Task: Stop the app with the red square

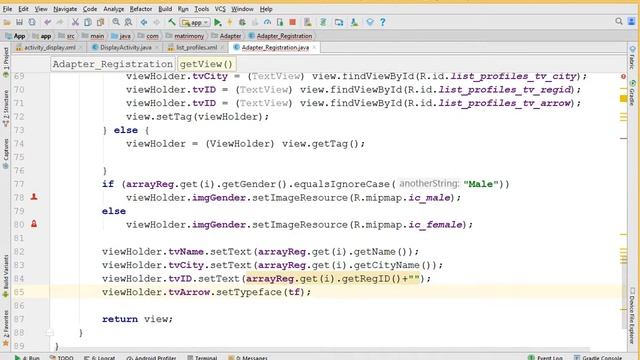Action: pos(292,22)
